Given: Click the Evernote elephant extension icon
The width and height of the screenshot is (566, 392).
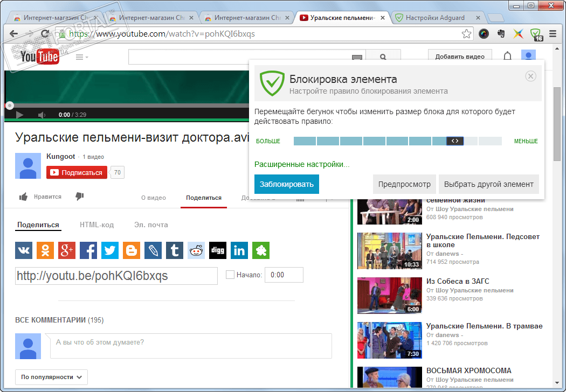Looking at the screenshot, I should (501, 34).
